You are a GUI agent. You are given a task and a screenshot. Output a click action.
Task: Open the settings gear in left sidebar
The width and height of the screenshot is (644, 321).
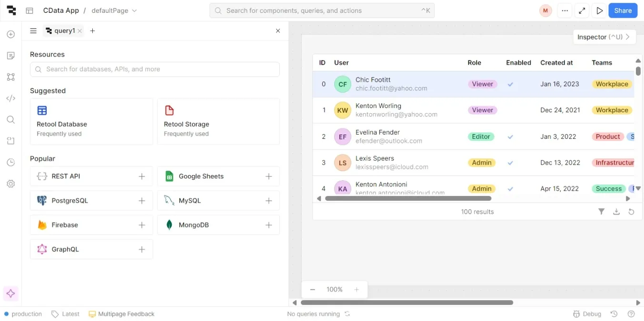tap(11, 184)
